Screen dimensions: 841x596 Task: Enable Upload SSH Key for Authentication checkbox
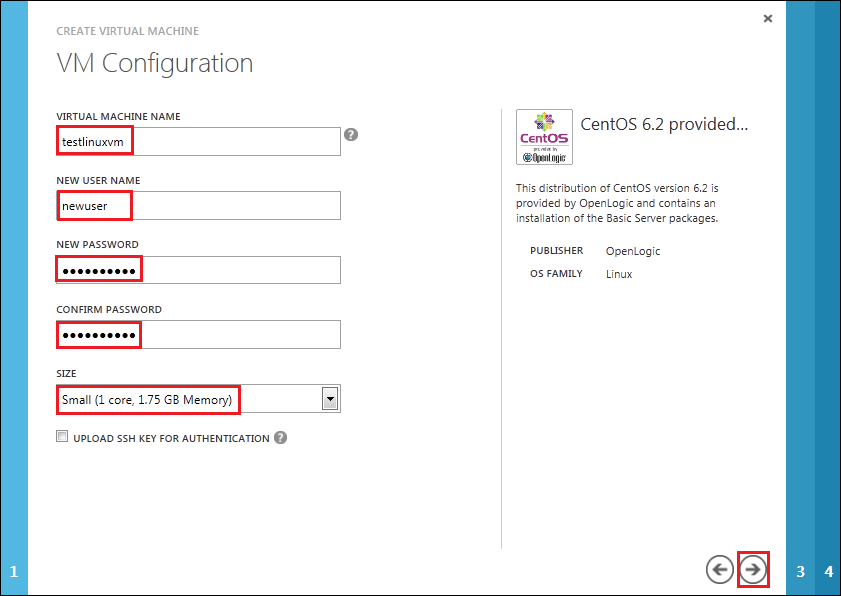[x=62, y=437]
